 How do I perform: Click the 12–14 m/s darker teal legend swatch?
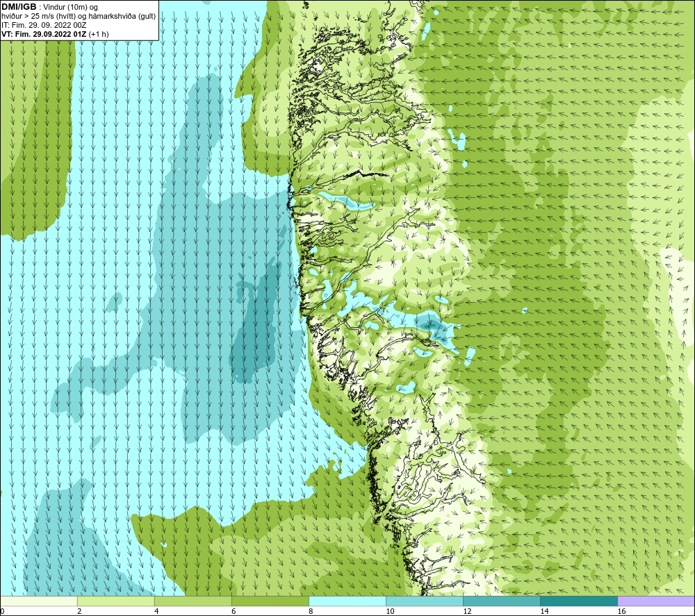pyautogui.click(x=501, y=601)
